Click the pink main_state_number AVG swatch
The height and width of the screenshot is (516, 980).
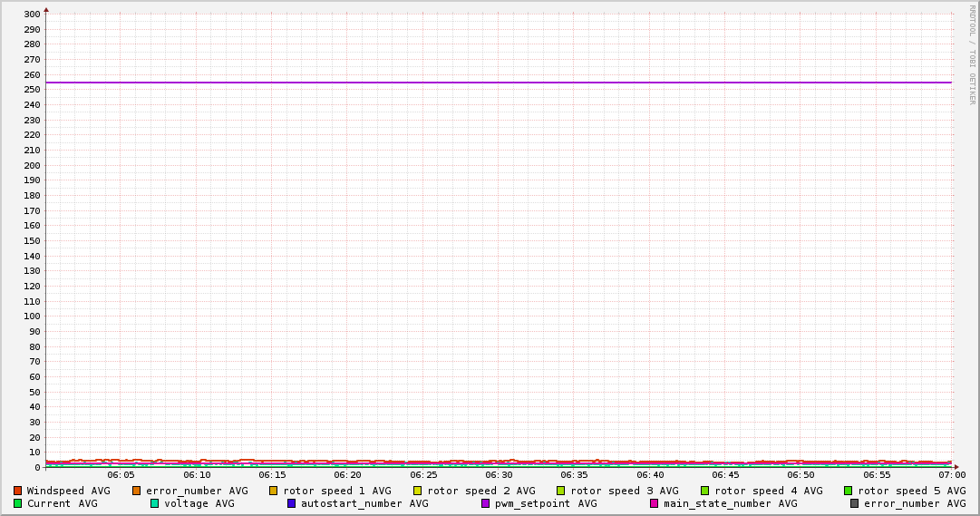coord(654,503)
